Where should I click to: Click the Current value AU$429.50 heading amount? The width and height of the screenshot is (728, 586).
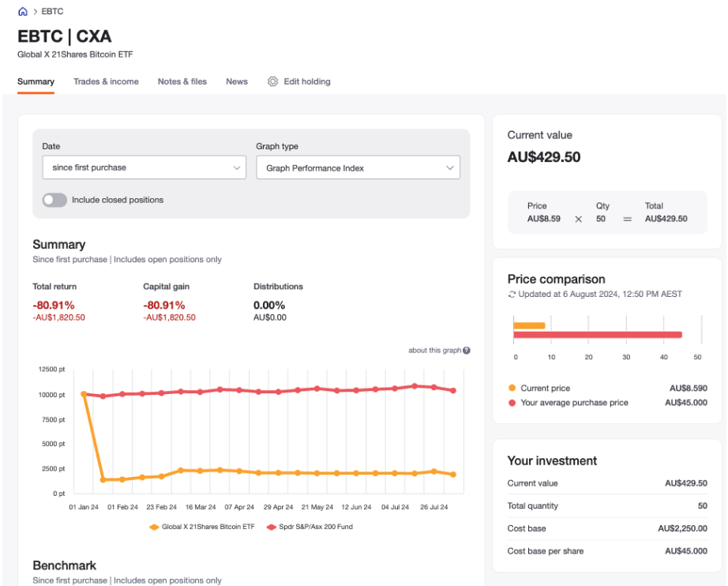coord(544,157)
